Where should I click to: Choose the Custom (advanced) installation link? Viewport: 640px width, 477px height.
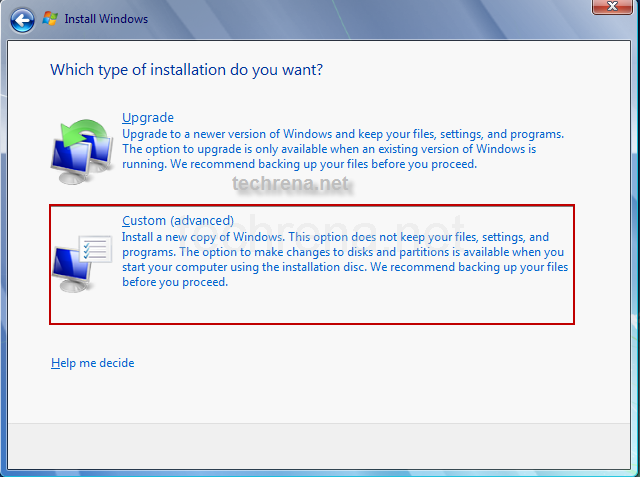[x=178, y=220]
